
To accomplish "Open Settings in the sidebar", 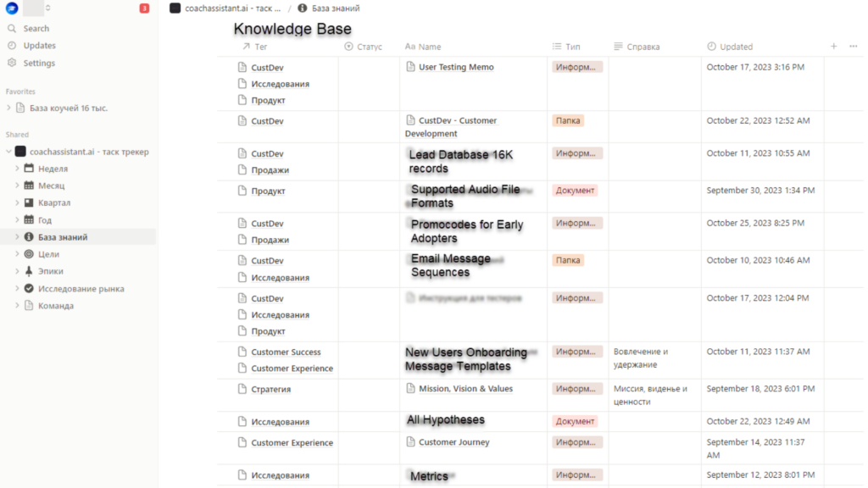I will (39, 63).
